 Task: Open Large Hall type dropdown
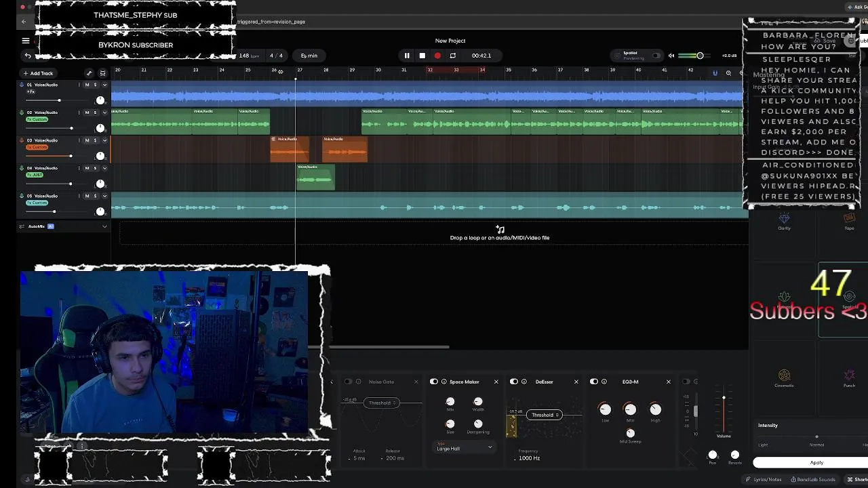click(465, 448)
